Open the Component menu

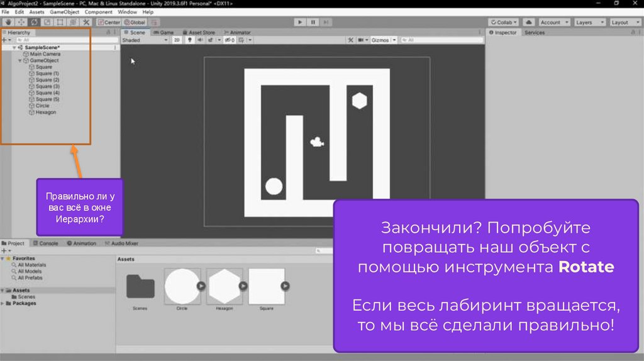(x=99, y=12)
